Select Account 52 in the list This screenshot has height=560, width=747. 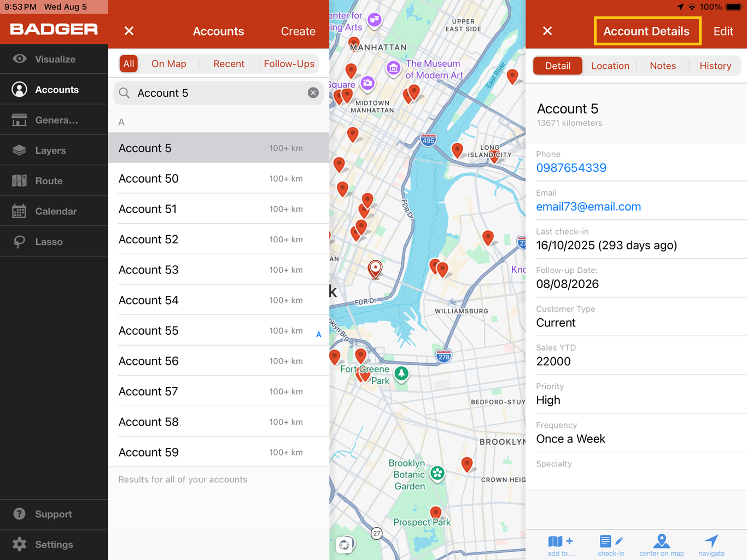[x=219, y=240]
